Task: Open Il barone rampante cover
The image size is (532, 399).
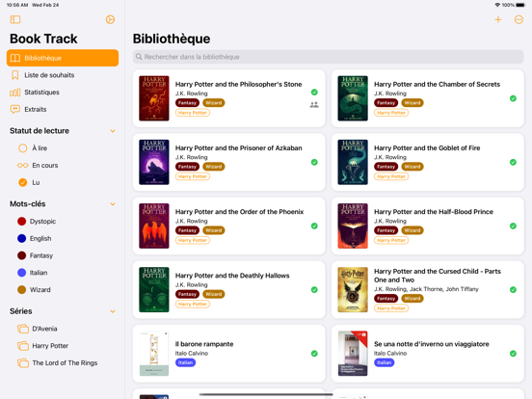Action: tap(154, 354)
